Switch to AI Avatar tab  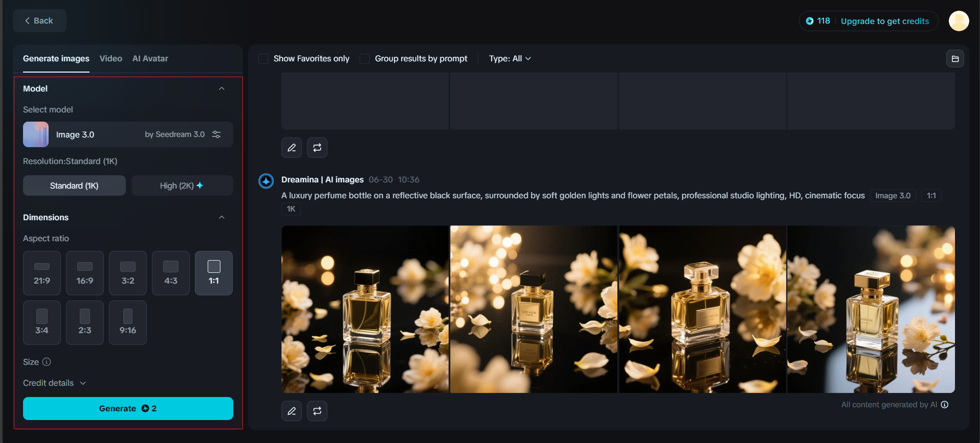[150, 59]
